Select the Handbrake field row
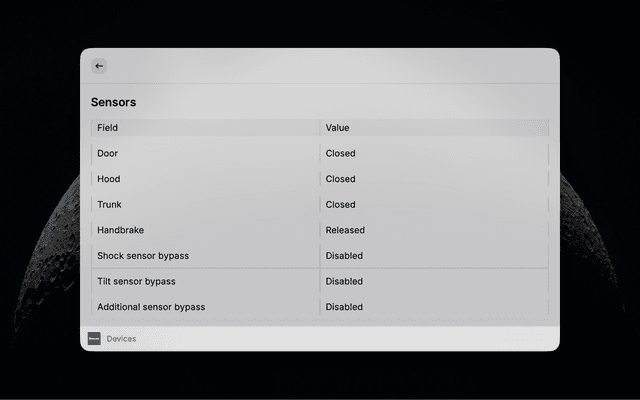Image resolution: width=640 pixels, height=400 pixels. click(320, 230)
